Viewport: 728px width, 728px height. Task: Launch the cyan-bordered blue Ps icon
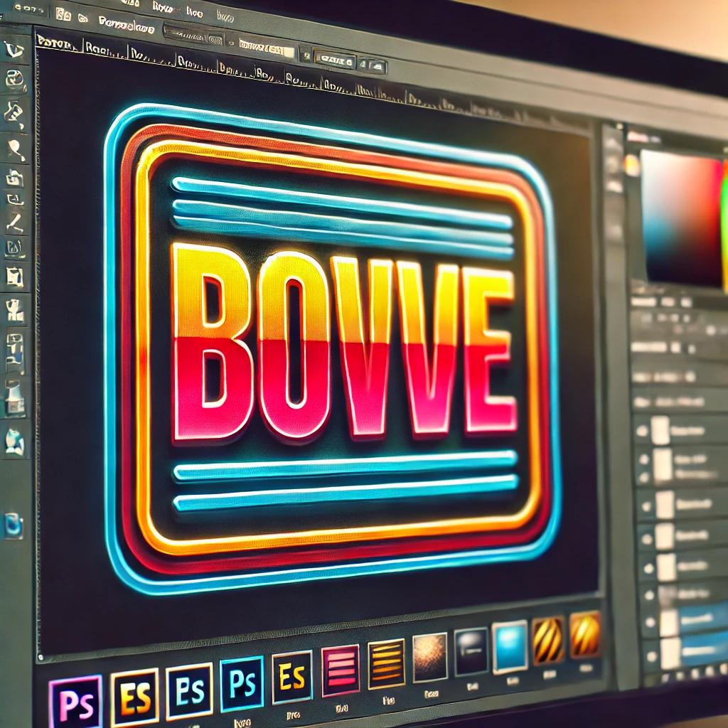point(242,683)
